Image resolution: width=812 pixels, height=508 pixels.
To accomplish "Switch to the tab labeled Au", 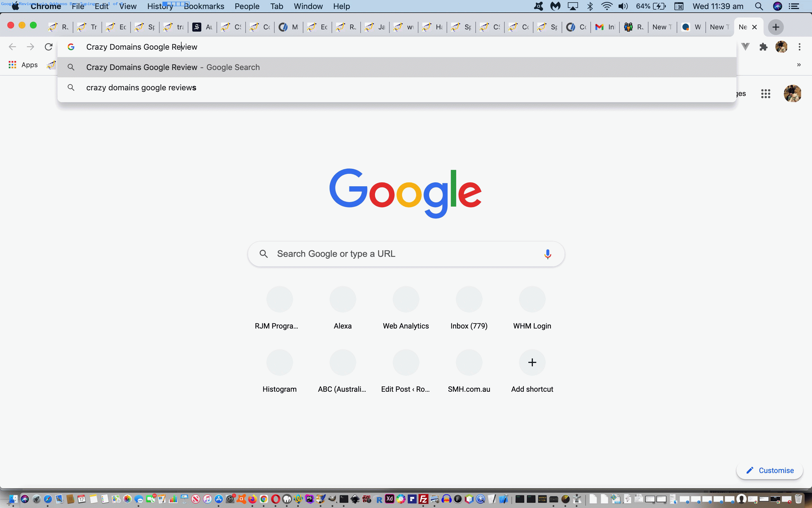I will 202,27.
